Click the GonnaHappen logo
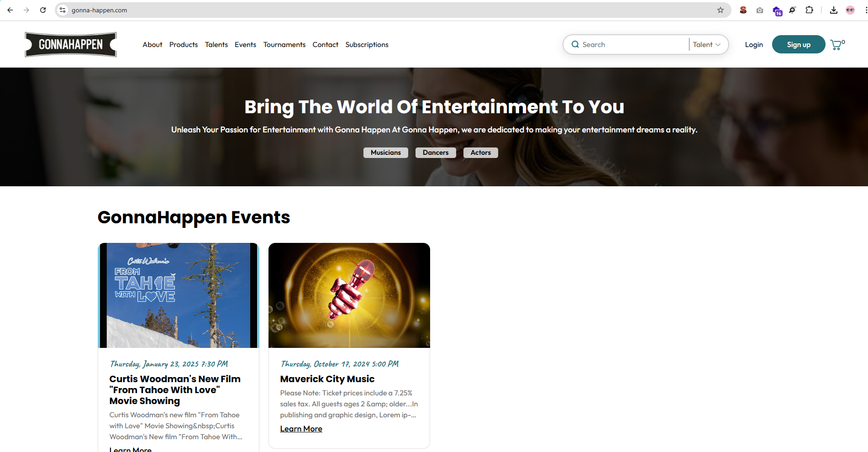868x452 pixels. (71, 44)
